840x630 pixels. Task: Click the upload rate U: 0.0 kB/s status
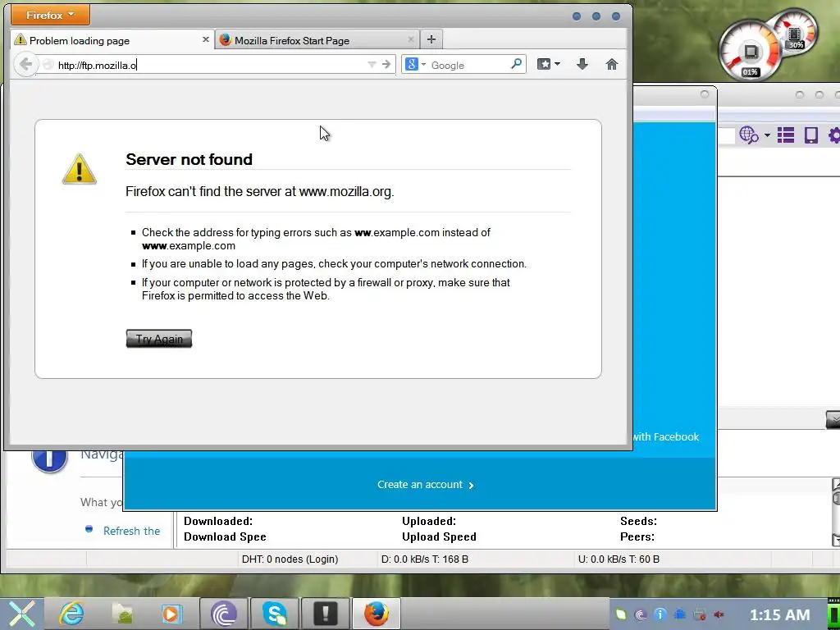(619, 559)
